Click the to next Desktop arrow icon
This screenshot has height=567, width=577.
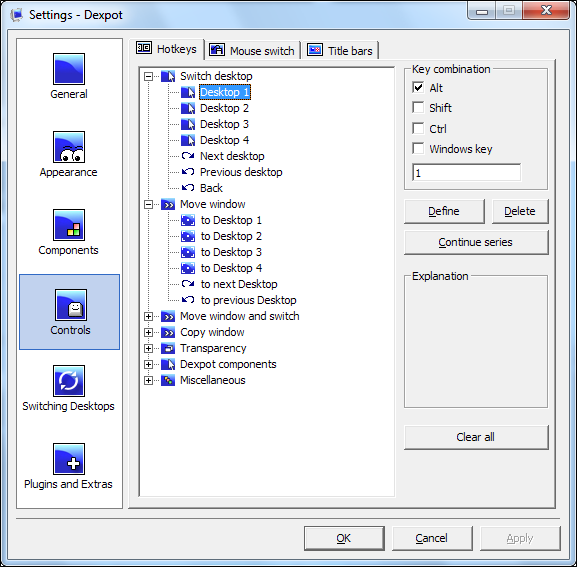pos(188,284)
